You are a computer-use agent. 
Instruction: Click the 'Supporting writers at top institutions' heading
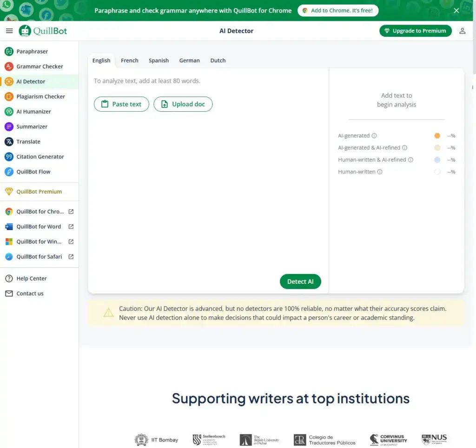pos(291,398)
